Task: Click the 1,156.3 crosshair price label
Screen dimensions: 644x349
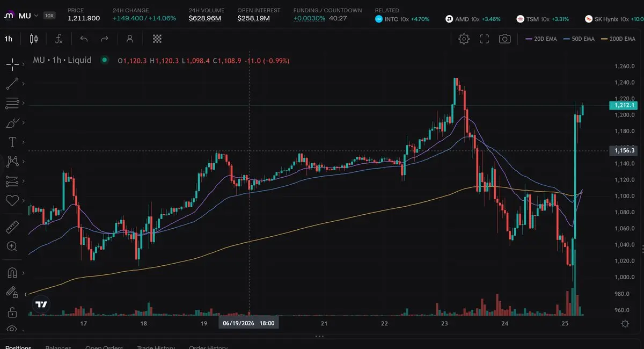Action: click(x=623, y=150)
